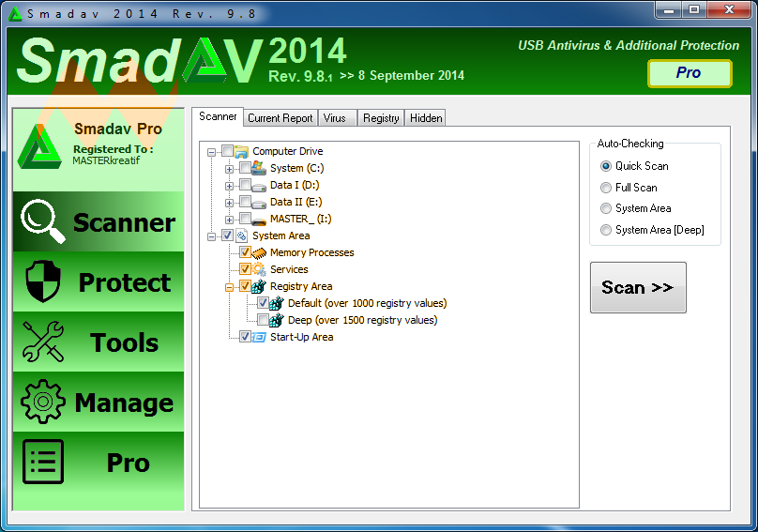Click the Protect shield icon
This screenshot has height=532, width=758.
pos(43,281)
